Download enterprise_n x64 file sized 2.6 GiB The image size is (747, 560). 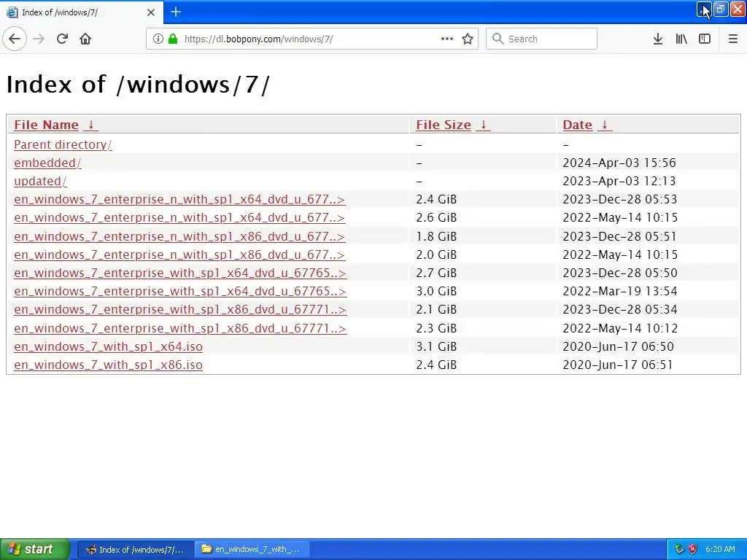[x=179, y=217]
